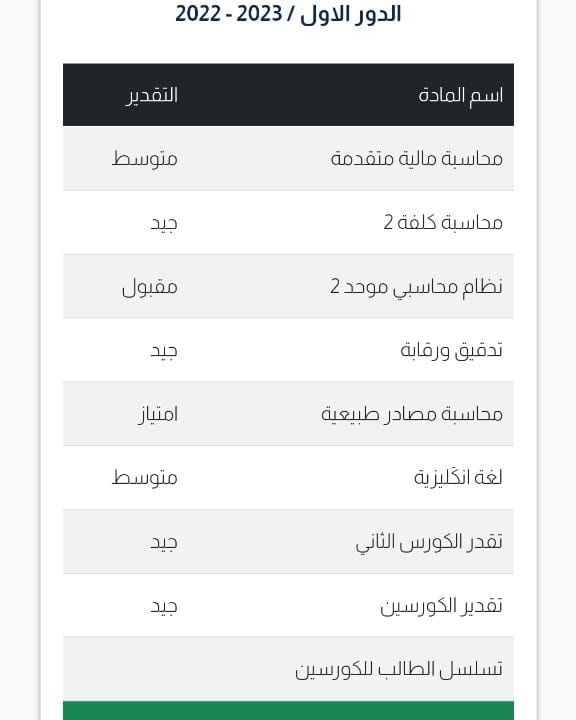
Task: Click the متوسط grade for لغة انكليزية
Action: pos(145,478)
